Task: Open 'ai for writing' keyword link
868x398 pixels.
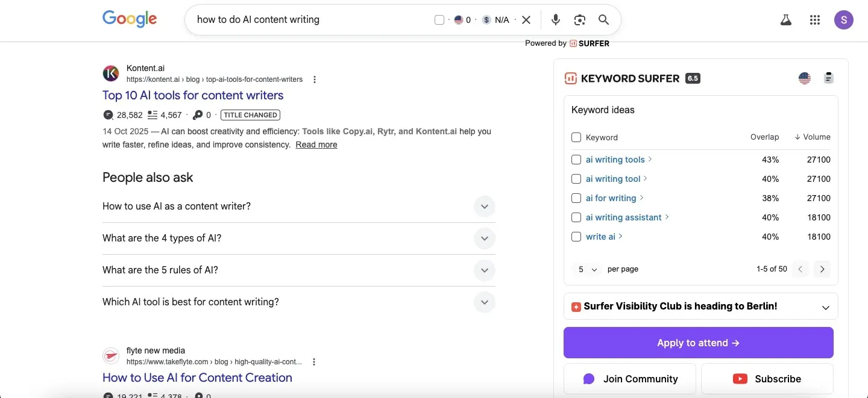Action: 611,198
